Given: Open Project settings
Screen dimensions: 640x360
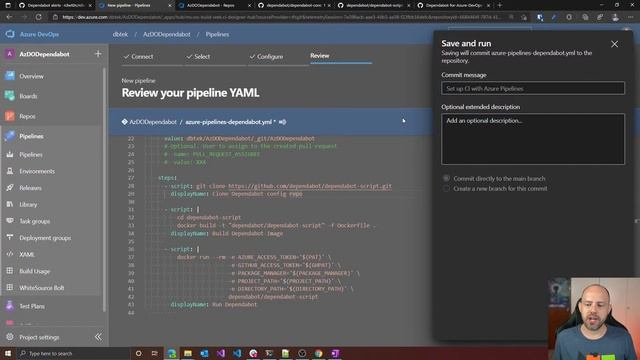Looking at the screenshot, I should click(39, 338).
